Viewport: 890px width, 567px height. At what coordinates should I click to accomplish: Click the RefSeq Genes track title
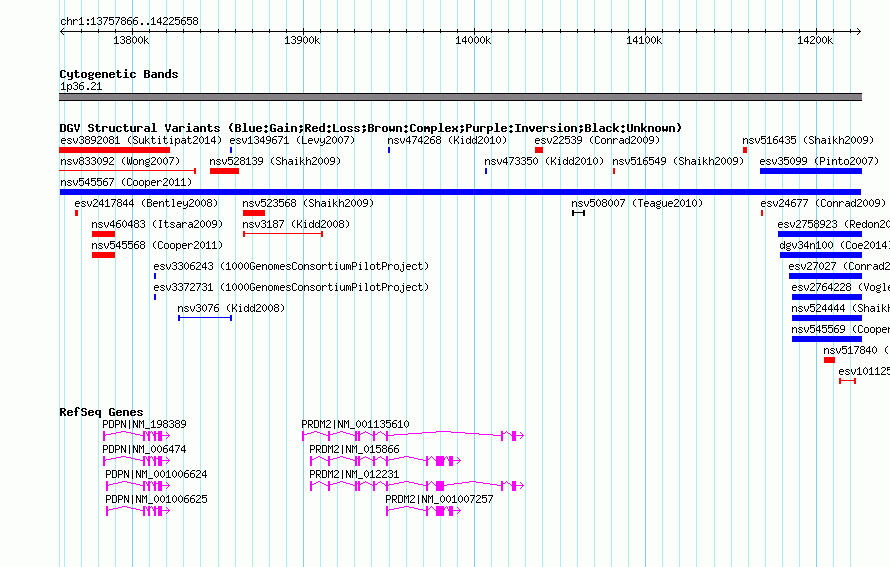tap(101, 412)
